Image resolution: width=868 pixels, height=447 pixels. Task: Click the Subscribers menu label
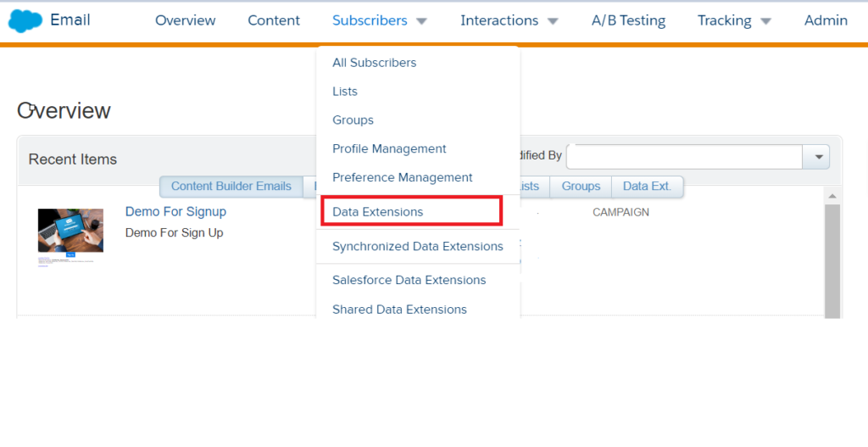coord(370,20)
